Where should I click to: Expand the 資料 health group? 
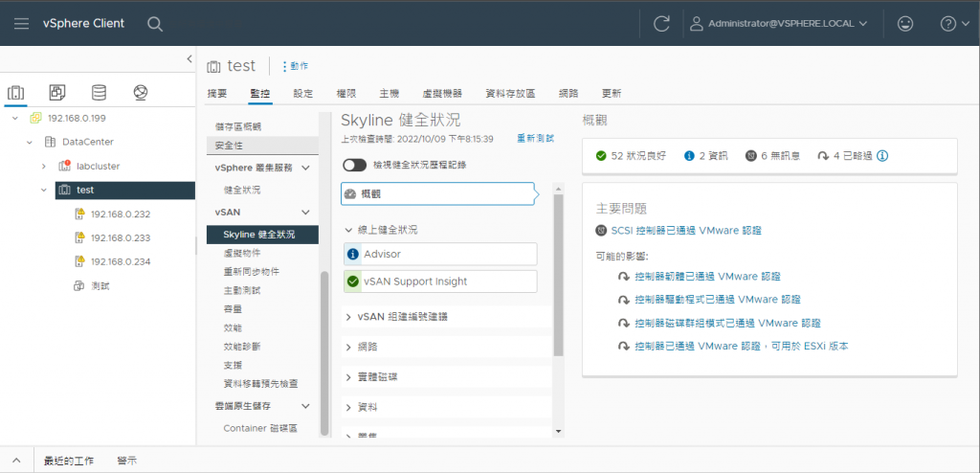pyautogui.click(x=348, y=407)
